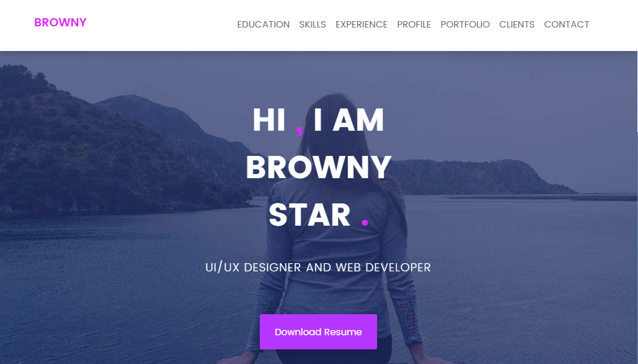638x364 pixels.
Task: Navigate to the CLIENTS section
Action: click(517, 25)
